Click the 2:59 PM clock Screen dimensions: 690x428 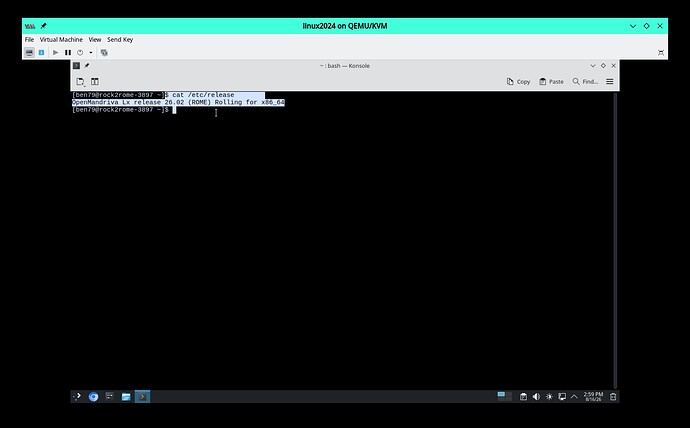[x=593, y=397]
